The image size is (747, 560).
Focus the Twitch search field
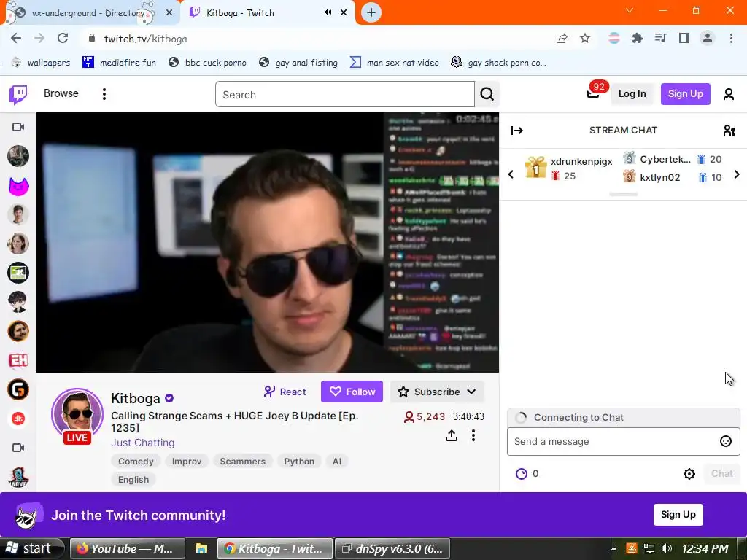[x=345, y=94]
